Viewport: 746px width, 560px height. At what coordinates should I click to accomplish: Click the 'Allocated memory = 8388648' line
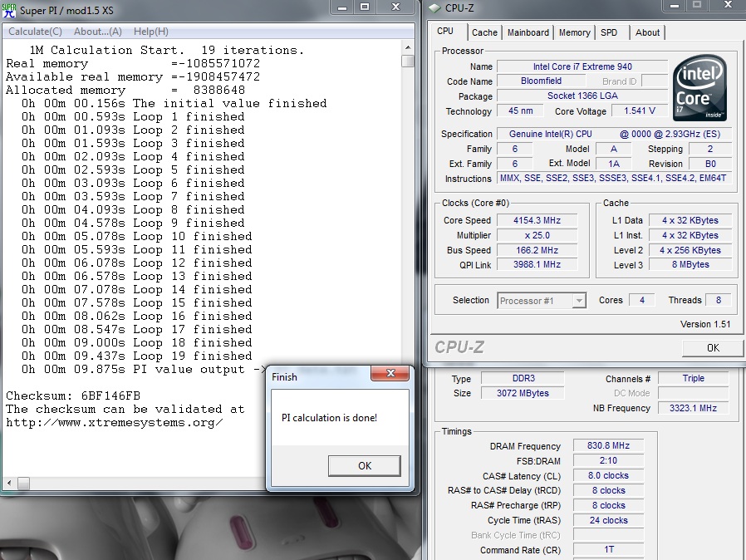click(125, 90)
